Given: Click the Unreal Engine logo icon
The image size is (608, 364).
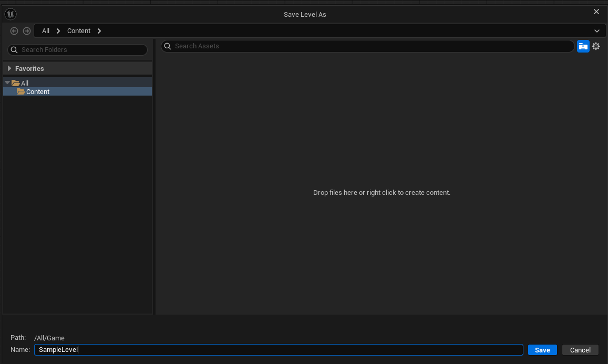Looking at the screenshot, I should [10, 14].
